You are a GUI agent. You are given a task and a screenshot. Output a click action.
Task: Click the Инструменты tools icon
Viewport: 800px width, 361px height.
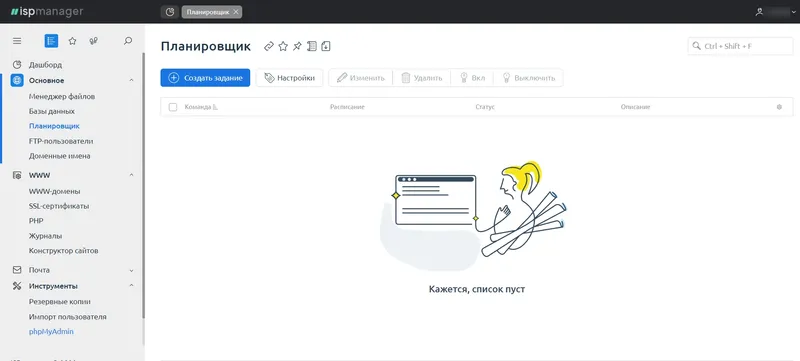(x=17, y=286)
